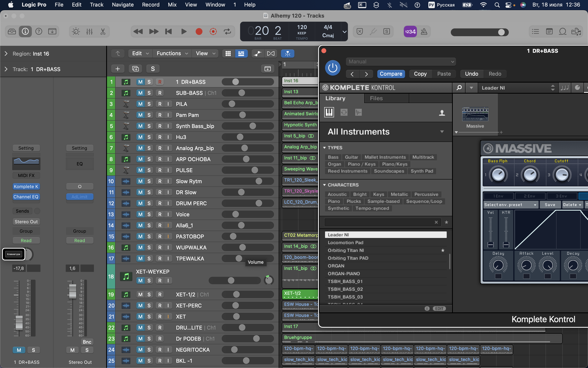Open the Loop Browser icon
This screenshot has width=588, height=368.
563,32
